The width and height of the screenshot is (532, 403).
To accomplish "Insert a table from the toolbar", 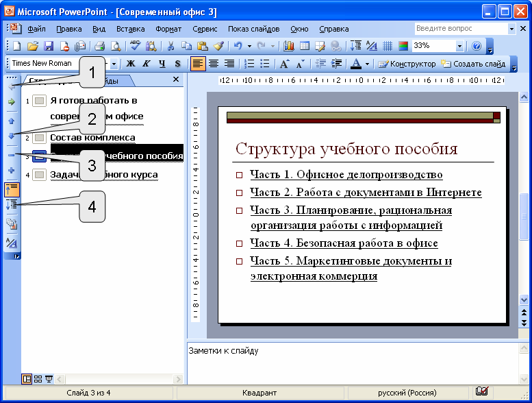I will click(304, 46).
